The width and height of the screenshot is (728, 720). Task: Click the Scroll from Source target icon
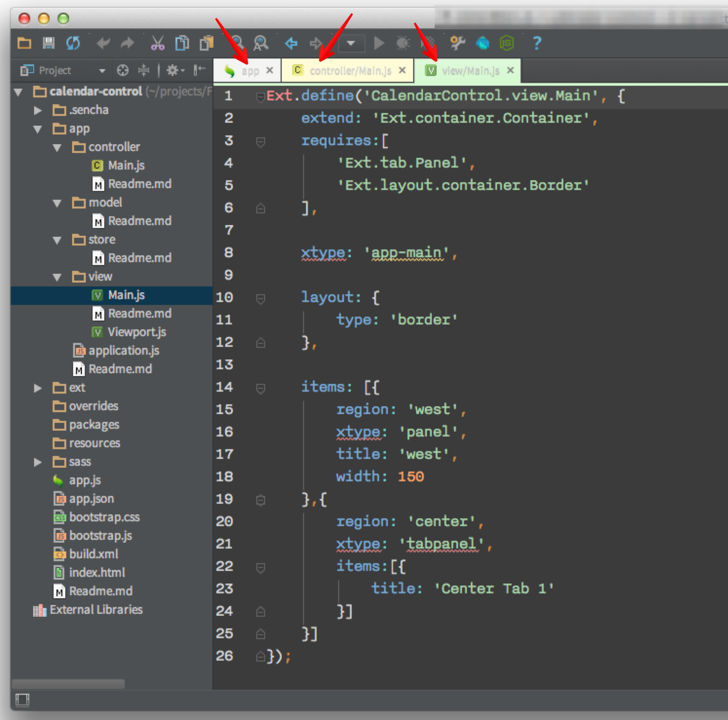pyautogui.click(x=123, y=71)
